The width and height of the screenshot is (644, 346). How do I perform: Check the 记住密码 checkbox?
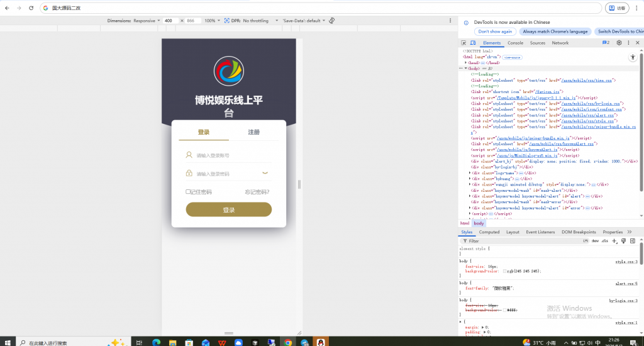pos(187,191)
